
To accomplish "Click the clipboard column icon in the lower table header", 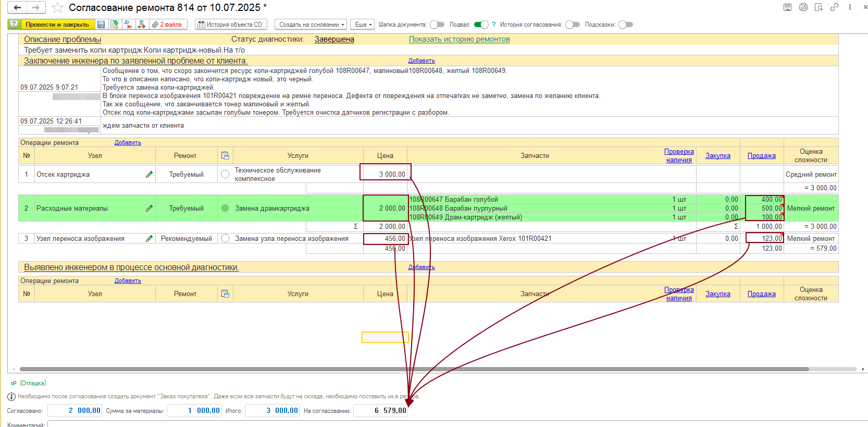I will coord(225,294).
